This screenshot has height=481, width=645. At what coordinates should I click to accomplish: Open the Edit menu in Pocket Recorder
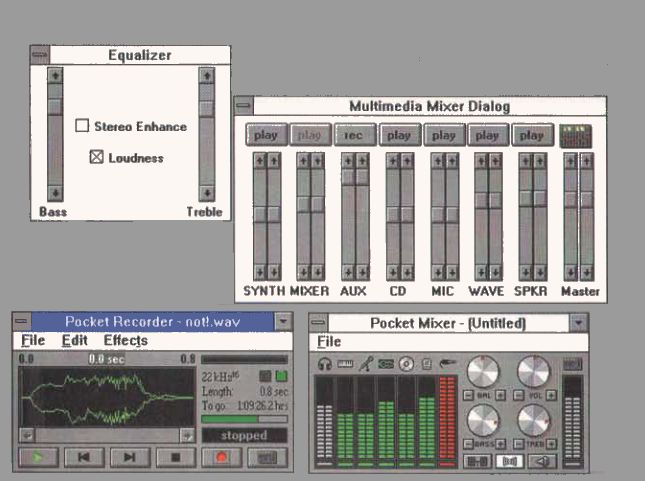(74, 340)
